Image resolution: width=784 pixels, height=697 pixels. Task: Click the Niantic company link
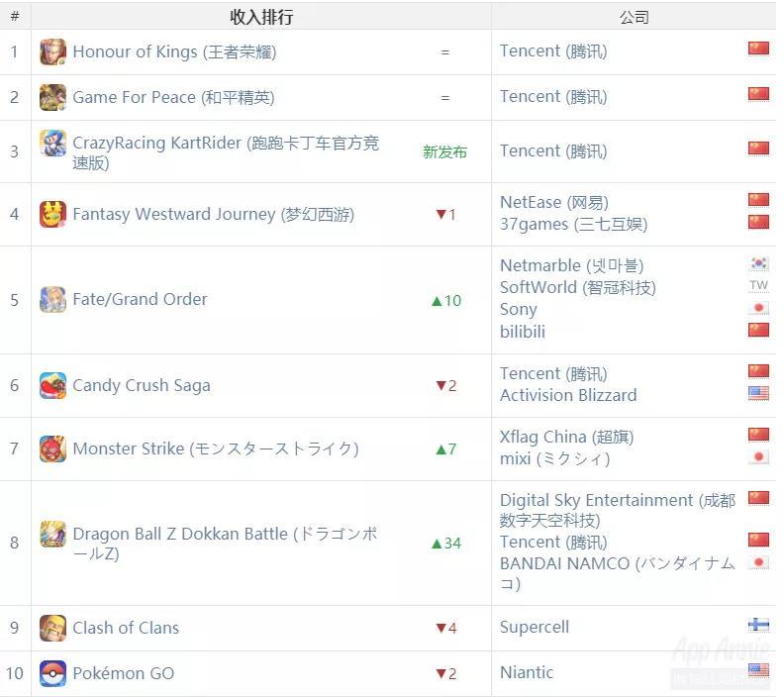click(527, 672)
